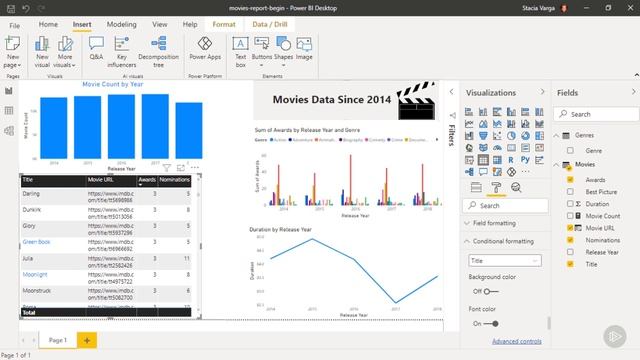Collapse the Movies table in Fields
The height and width of the screenshot is (360, 640).
tap(556, 164)
